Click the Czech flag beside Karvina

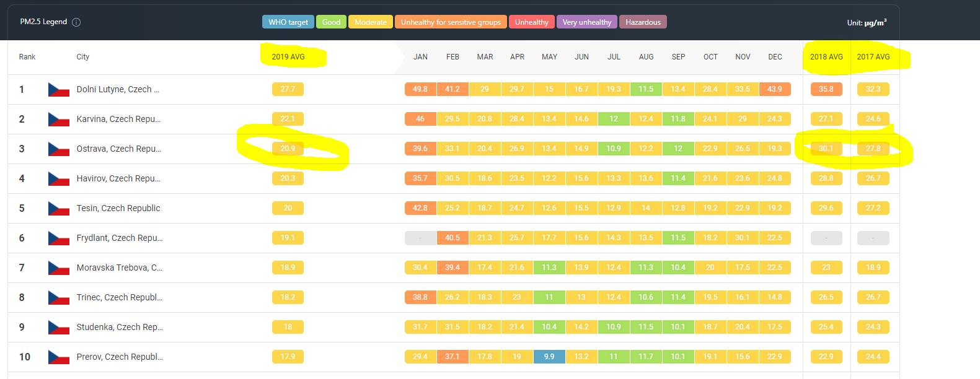click(x=58, y=120)
